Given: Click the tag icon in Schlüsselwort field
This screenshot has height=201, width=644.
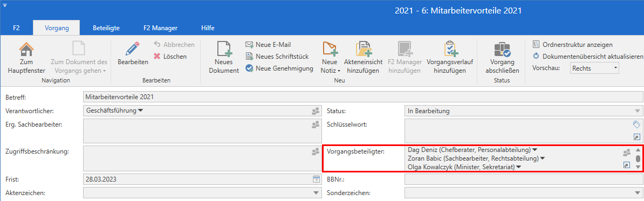Looking at the screenshot, I should (x=637, y=124).
